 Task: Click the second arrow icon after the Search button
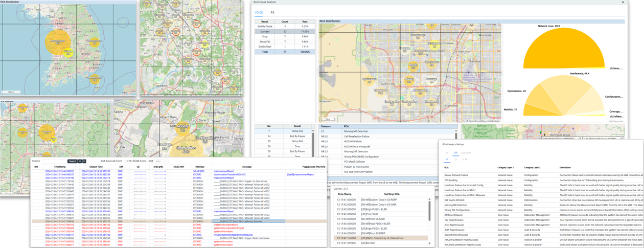coord(84,161)
